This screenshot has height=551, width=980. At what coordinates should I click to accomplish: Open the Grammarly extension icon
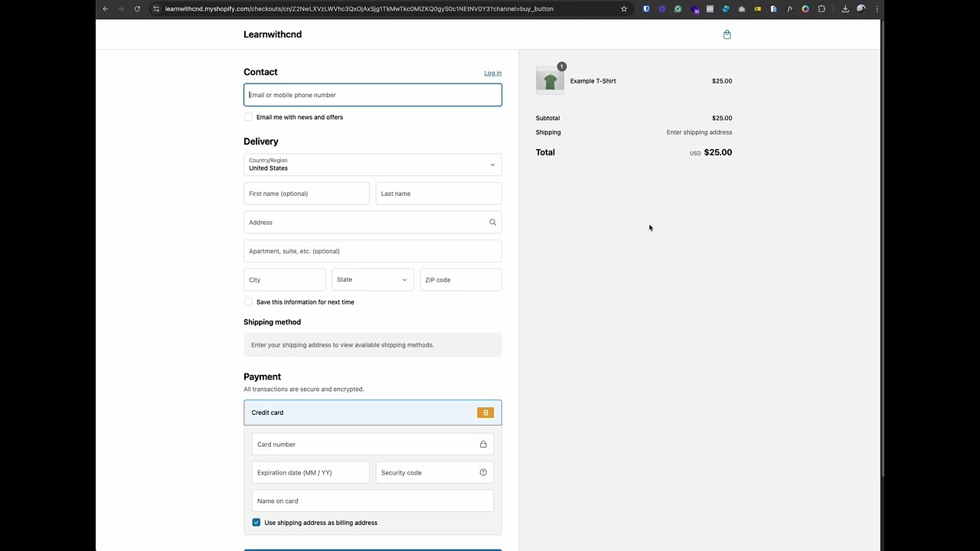(x=678, y=9)
